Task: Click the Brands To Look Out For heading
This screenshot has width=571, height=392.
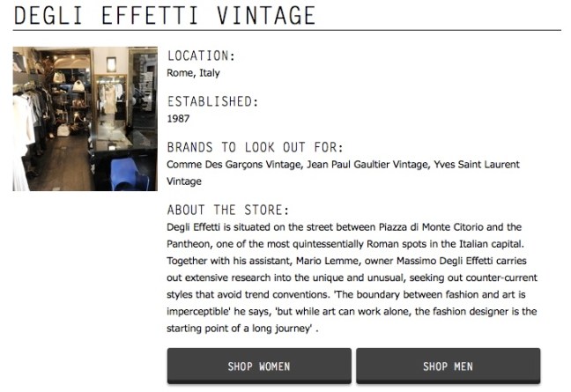Action: (255, 147)
